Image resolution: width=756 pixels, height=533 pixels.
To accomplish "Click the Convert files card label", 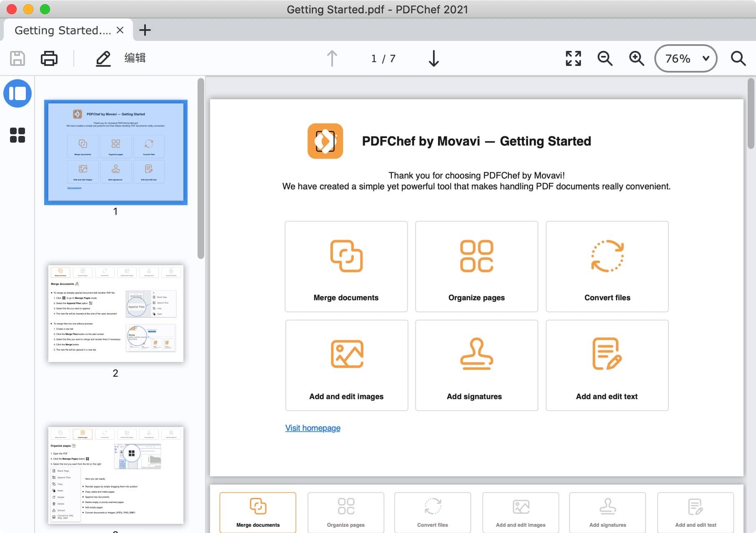I will tap(607, 298).
